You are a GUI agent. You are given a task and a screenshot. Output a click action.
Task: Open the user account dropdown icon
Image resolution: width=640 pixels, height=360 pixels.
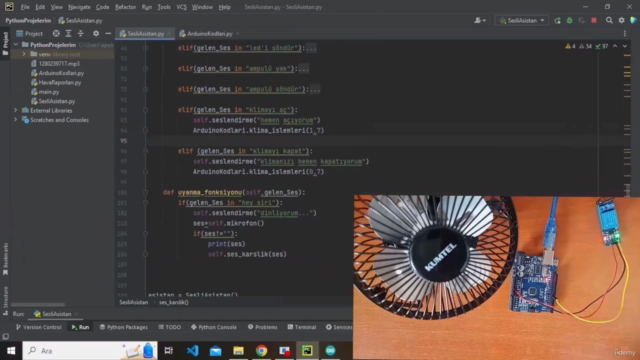pos(480,20)
